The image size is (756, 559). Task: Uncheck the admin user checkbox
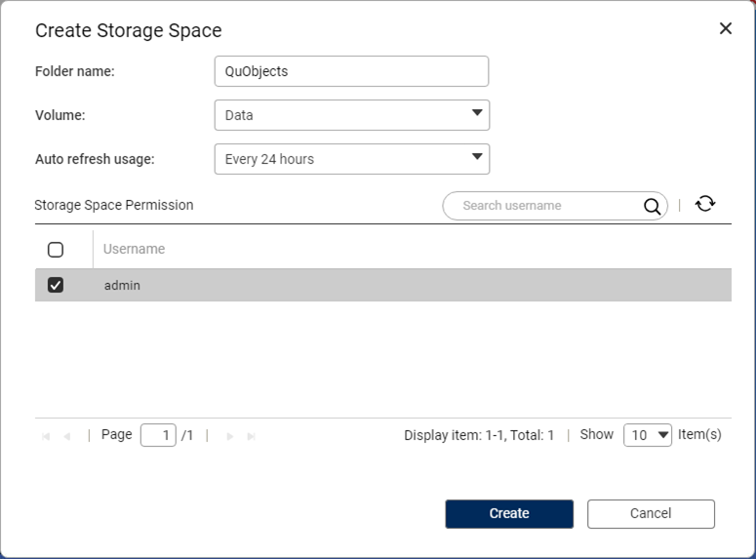click(56, 285)
